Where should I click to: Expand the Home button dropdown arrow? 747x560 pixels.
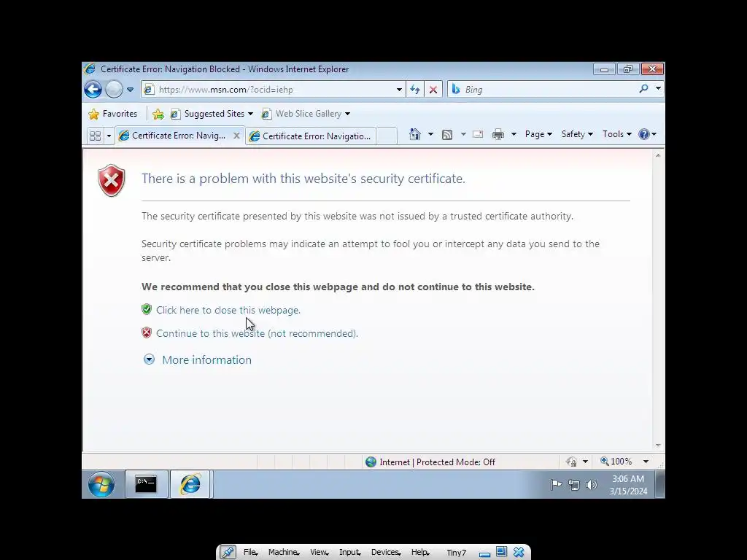(x=430, y=135)
